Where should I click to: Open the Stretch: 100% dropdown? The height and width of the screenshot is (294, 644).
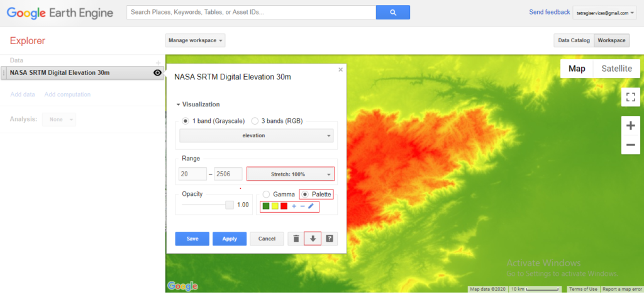tap(291, 174)
